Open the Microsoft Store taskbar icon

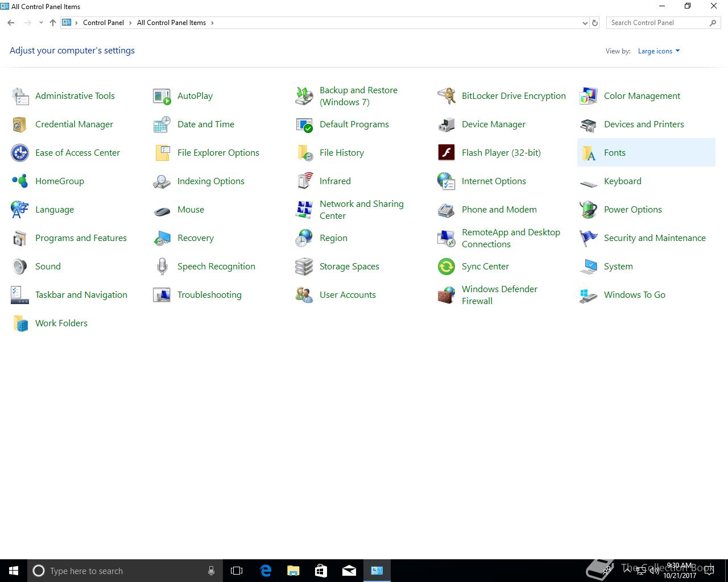click(321, 571)
